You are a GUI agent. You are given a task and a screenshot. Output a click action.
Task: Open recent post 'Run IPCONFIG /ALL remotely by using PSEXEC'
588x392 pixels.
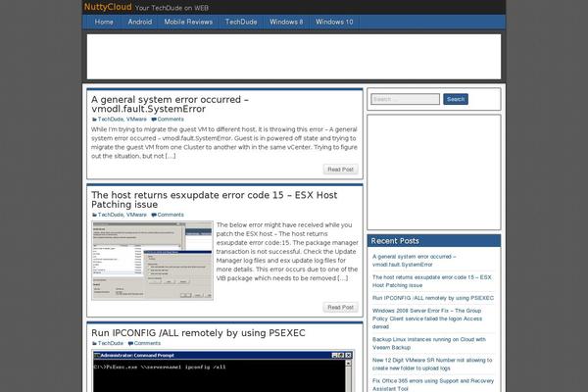coord(433,298)
